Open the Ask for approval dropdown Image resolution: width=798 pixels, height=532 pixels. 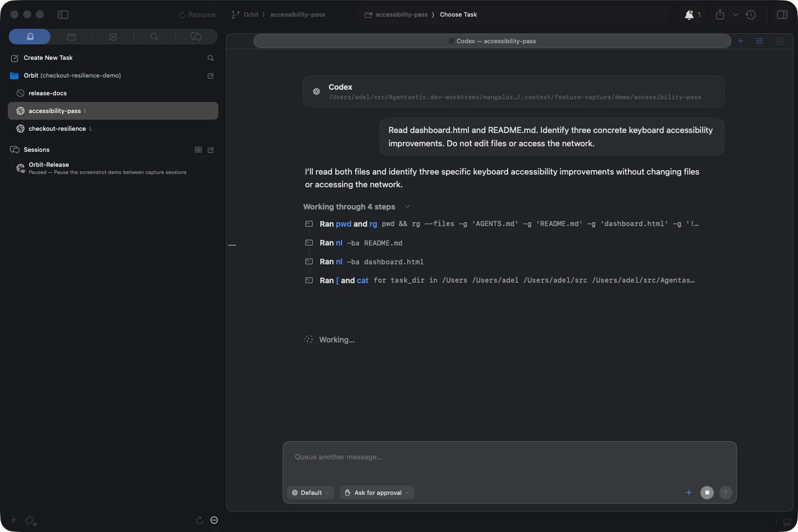click(377, 493)
